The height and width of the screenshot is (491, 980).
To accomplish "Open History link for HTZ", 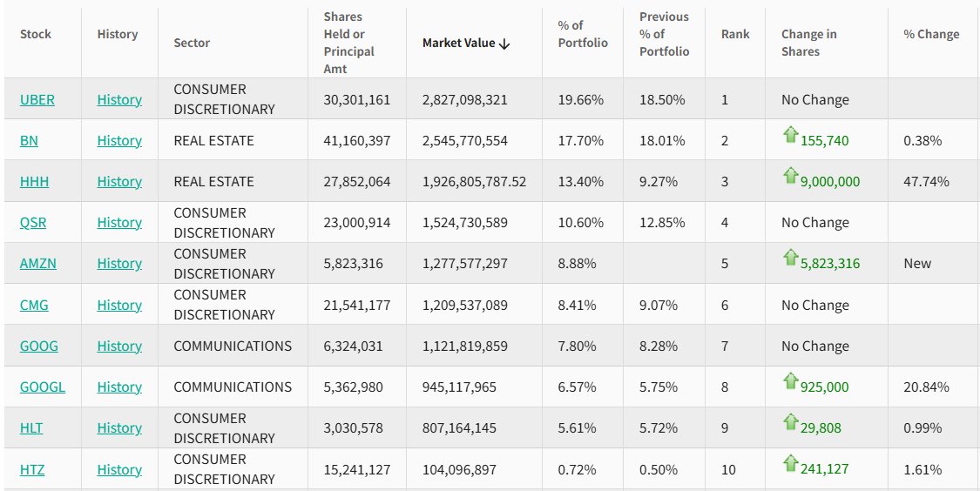I will click(x=119, y=469).
